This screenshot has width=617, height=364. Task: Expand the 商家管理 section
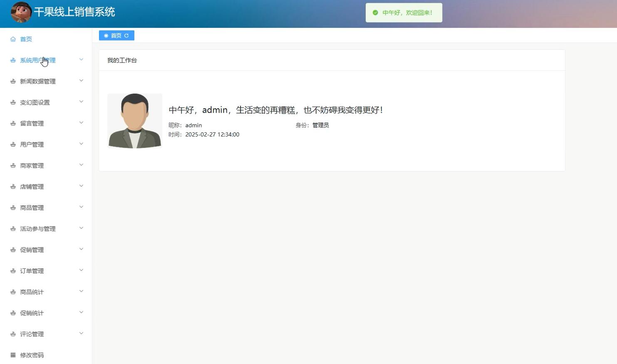click(x=82, y=164)
